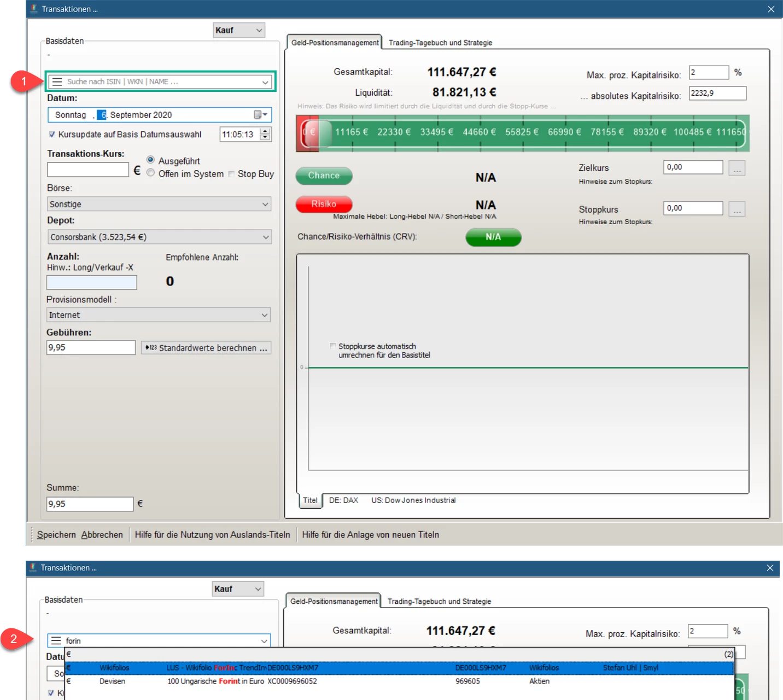Close the top Transaktionen window

(771, 9)
